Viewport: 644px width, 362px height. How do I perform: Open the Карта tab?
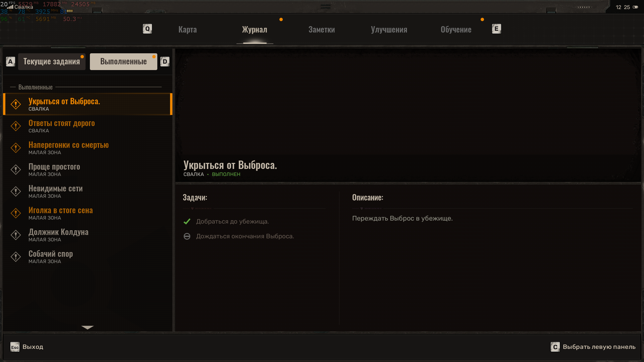point(187,29)
